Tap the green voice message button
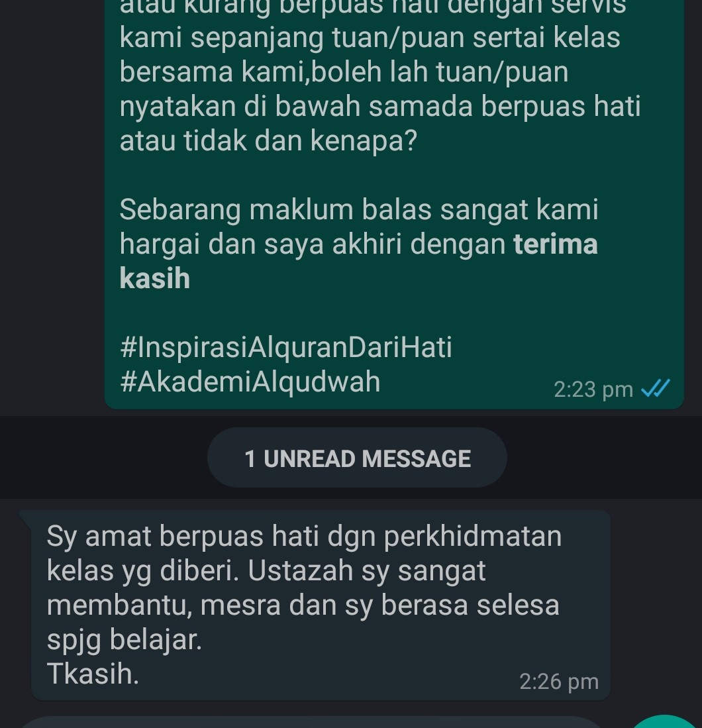This screenshot has height=728, width=702. pos(665,721)
